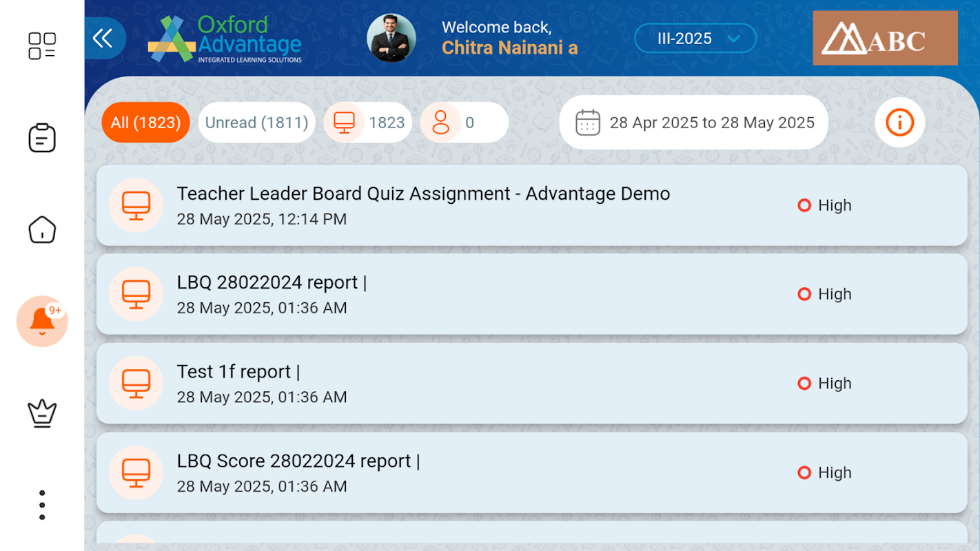Filter by user notifications 0
The width and height of the screenshot is (980, 551).
465,123
